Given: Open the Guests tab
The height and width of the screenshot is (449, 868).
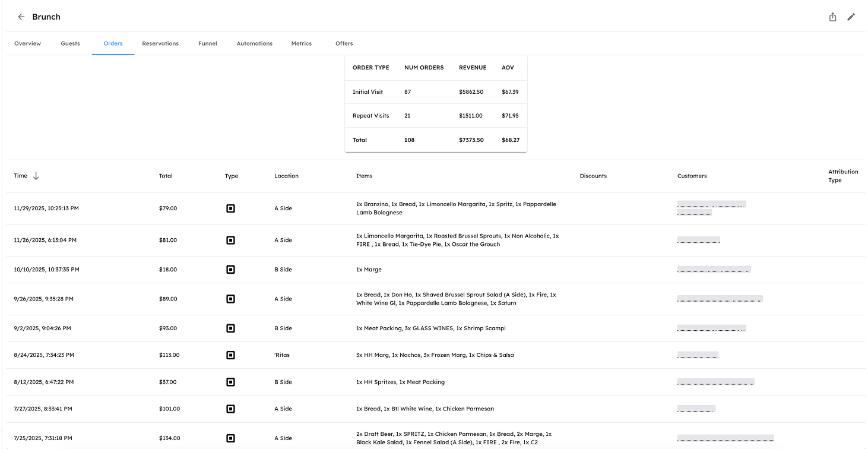Looking at the screenshot, I should (70, 43).
